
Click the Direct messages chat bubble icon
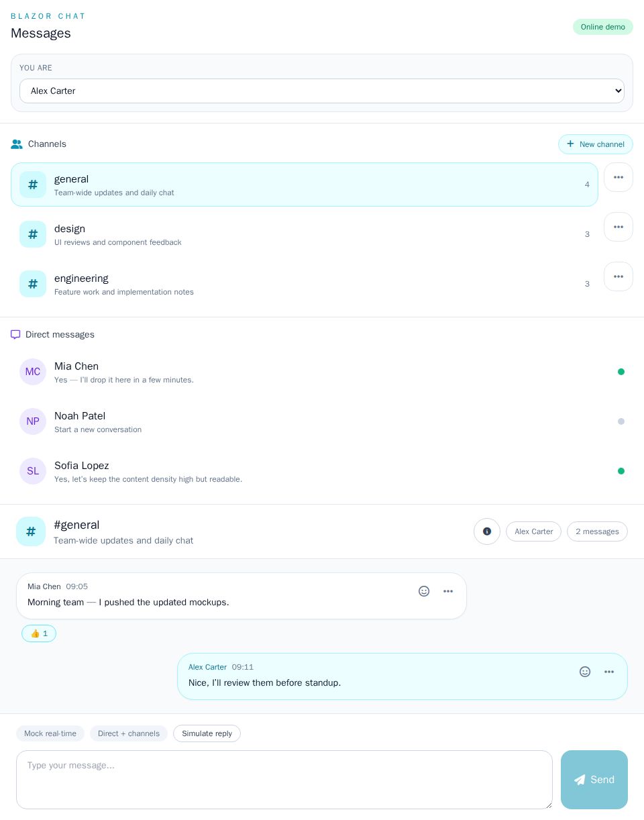tap(15, 334)
